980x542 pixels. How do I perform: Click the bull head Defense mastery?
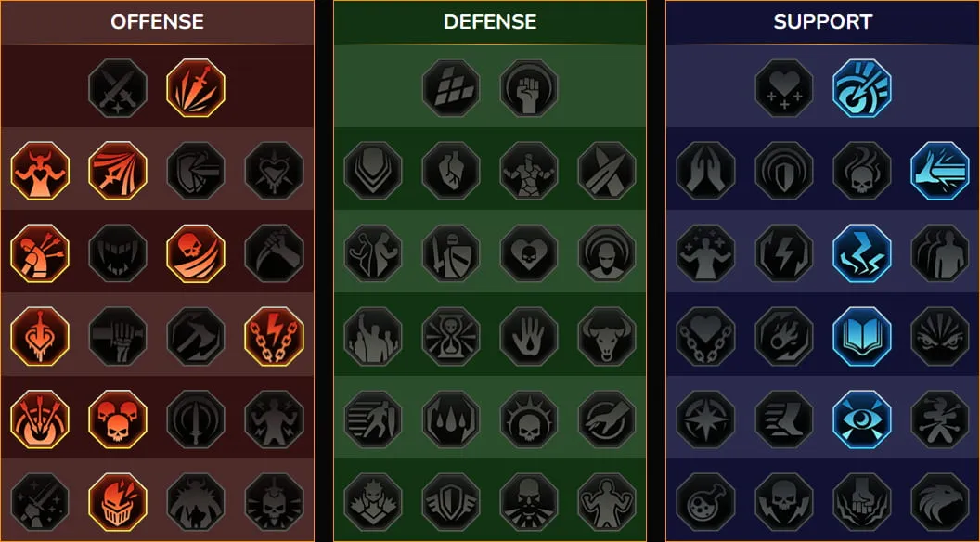pyautogui.click(x=607, y=336)
